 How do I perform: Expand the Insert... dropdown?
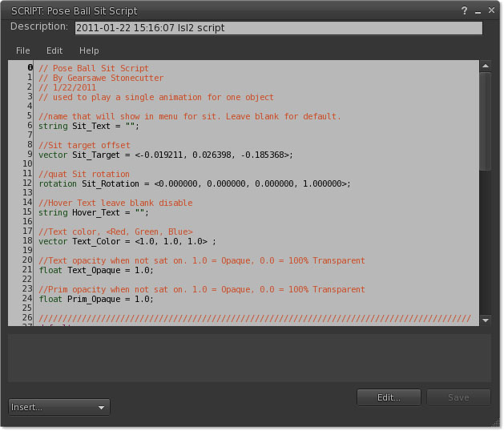click(x=58, y=407)
